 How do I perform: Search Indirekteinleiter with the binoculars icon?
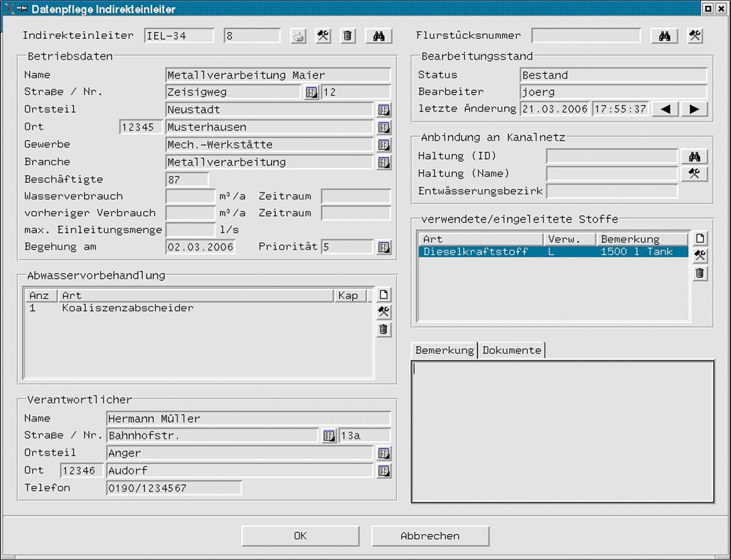click(379, 36)
